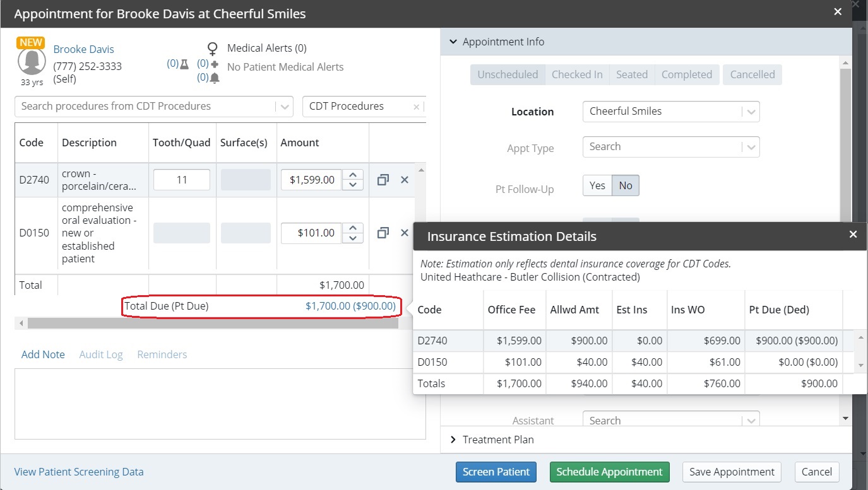Set Pt Follow-Up to Yes
The image size is (868, 490).
tap(597, 185)
